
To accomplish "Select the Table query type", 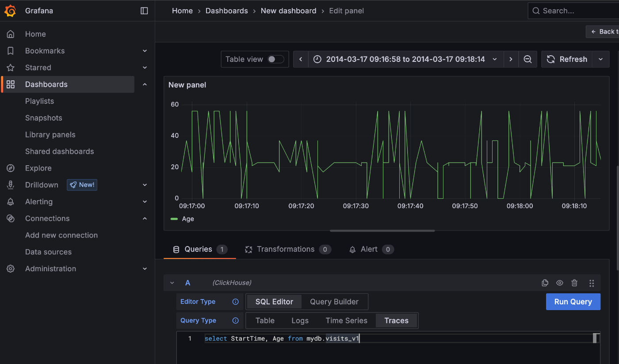I will [265, 321].
